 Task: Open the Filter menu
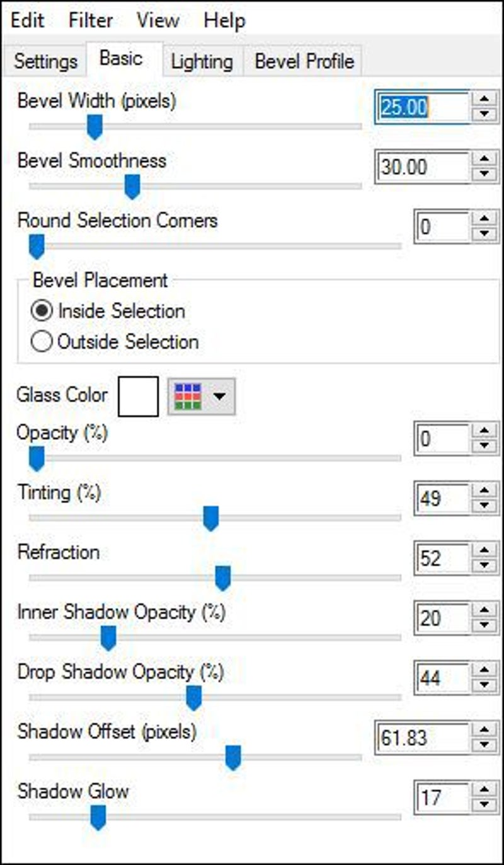(92, 20)
